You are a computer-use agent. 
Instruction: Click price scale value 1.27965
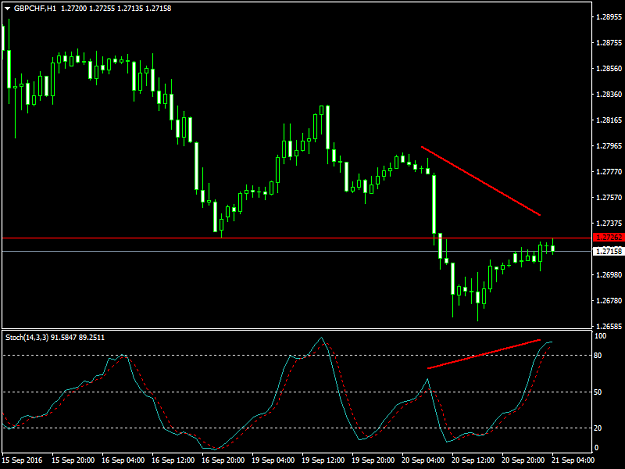click(x=609, y=146)
